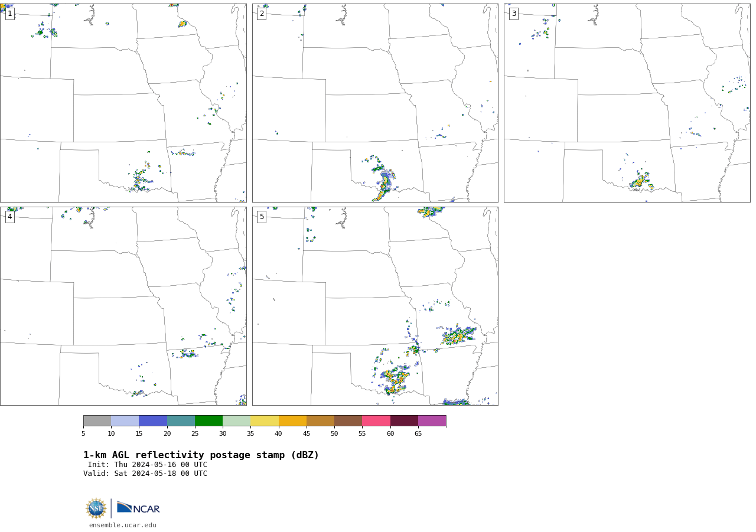
Task: Click the colorbar tick label 65
Action: 418,434
